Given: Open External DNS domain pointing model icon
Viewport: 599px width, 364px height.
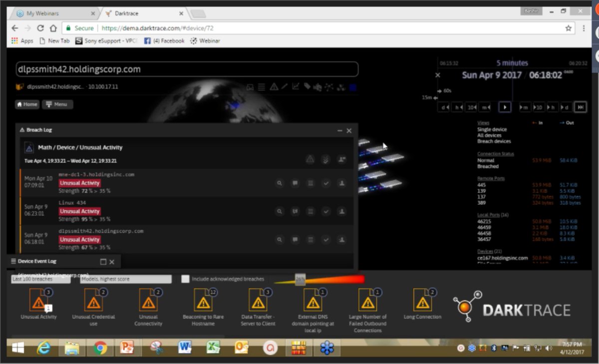Looking at the screenshot, I should coord(313,301).
